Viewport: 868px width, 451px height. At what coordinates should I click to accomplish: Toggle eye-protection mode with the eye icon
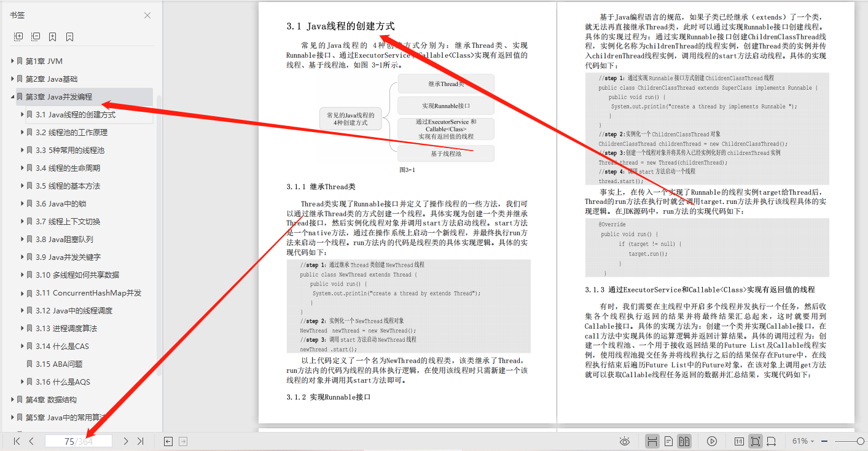(625, 441)
